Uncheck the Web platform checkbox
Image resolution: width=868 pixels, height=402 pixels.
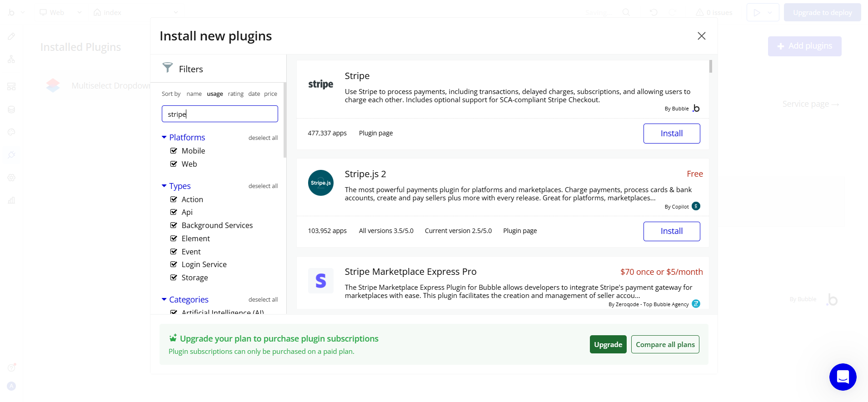point(174,164)
